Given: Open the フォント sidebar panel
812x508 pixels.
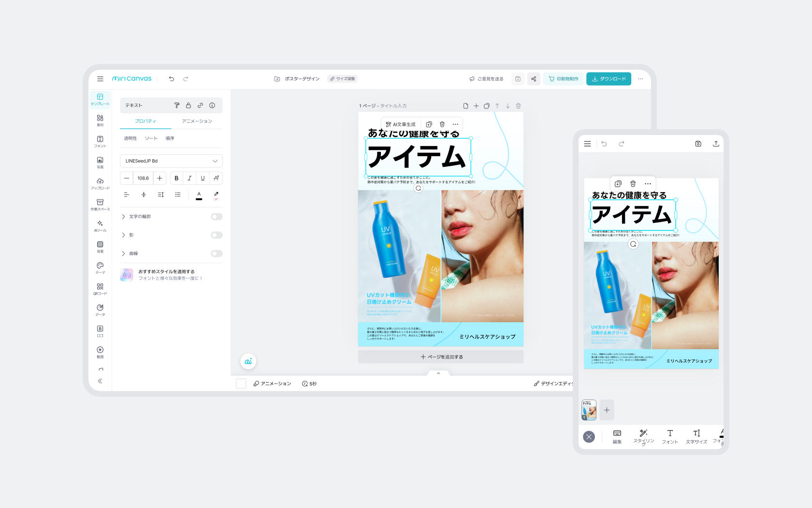Looking at the screenshot, I should pyautogui.click(x=100, y=142).
